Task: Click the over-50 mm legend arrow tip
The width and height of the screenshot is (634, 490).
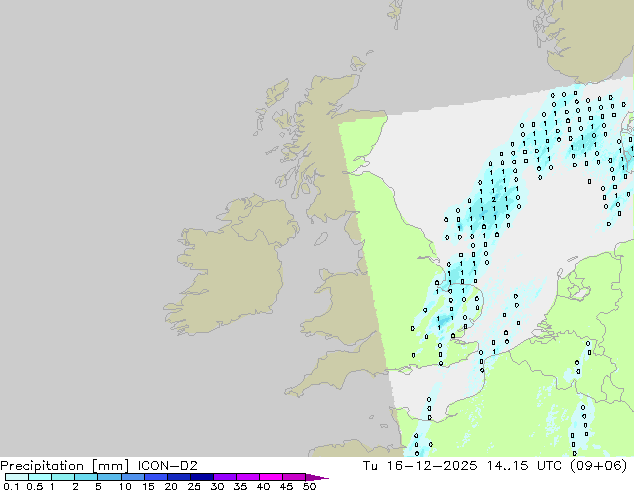Action: tap(317, 478)
